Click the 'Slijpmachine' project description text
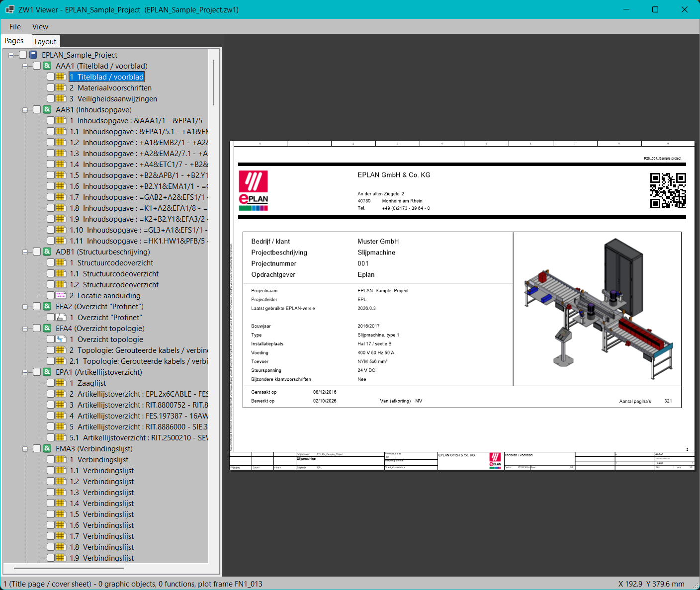Viewport: 700px width, 590px height. click(x=376, y=253)
